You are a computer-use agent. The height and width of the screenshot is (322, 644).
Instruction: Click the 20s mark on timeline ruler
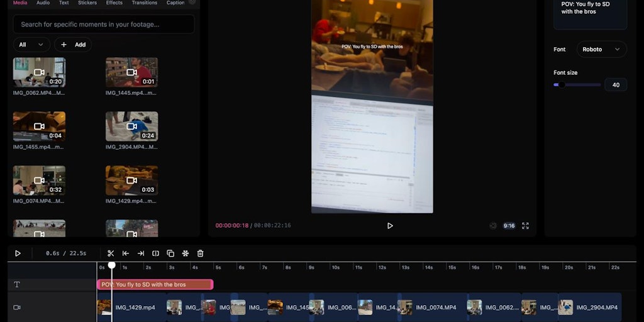tap(569, 267)
